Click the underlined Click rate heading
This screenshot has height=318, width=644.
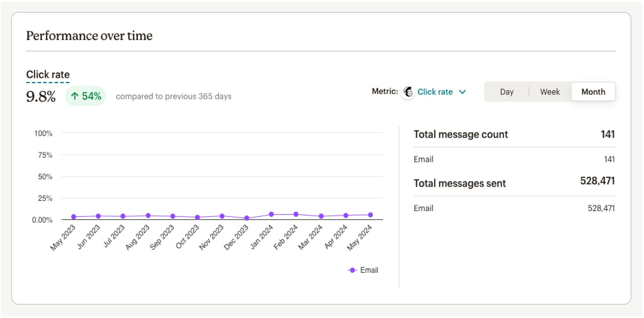[48, 75]
